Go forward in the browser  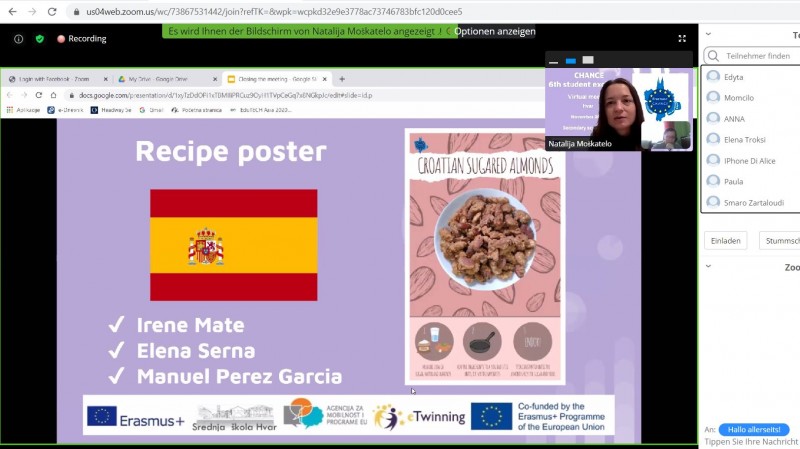[x=32, y=11]
